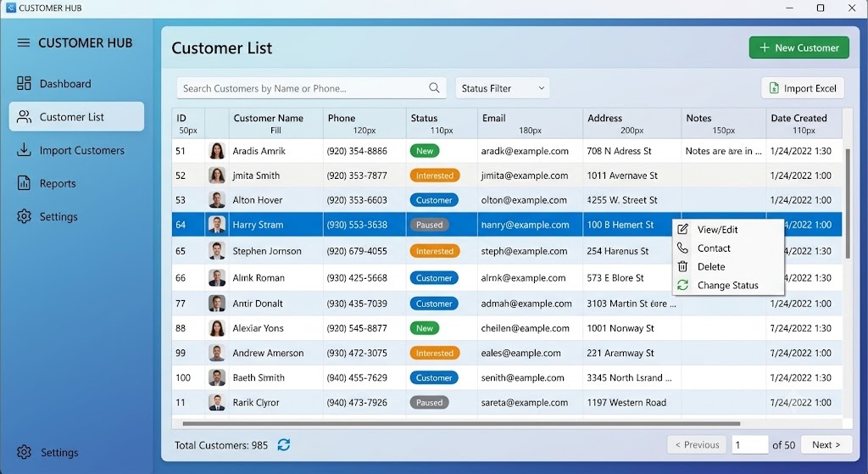Click email aradk@example.com
This screenshot has height=474, width=868.
pos(525,151)
